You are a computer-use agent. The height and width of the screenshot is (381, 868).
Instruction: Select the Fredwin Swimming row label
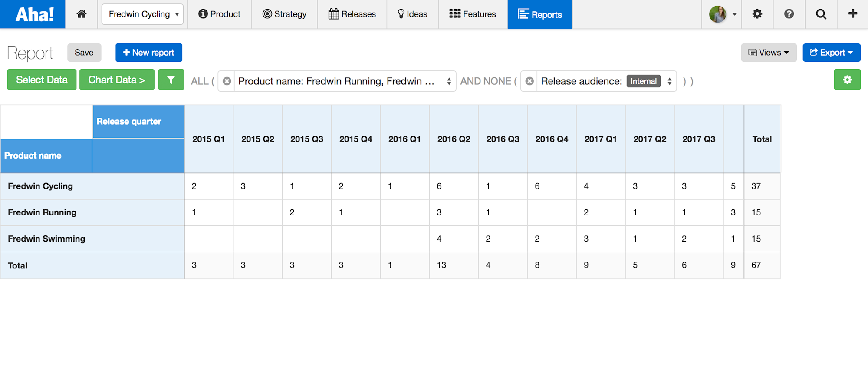[46, 239]
